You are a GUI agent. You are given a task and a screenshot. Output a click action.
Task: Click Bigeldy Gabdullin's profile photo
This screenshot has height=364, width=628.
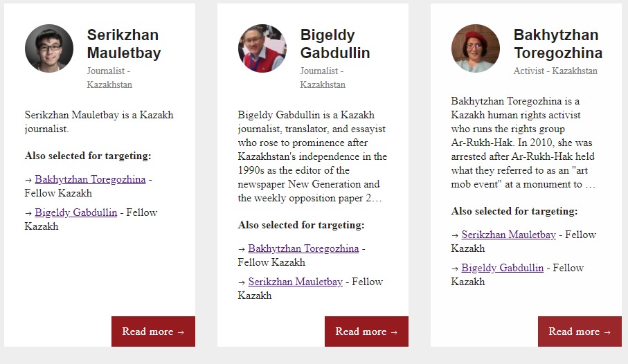[262, 48]
